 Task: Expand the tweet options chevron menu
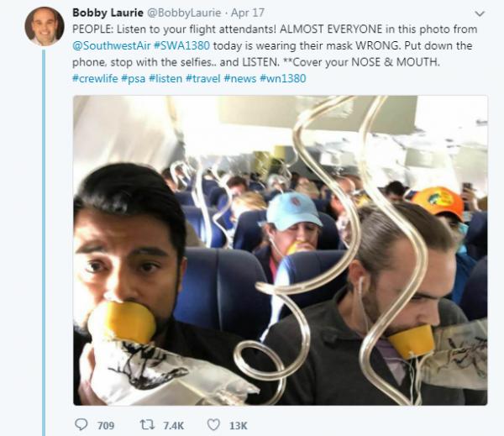coord(479,14)
